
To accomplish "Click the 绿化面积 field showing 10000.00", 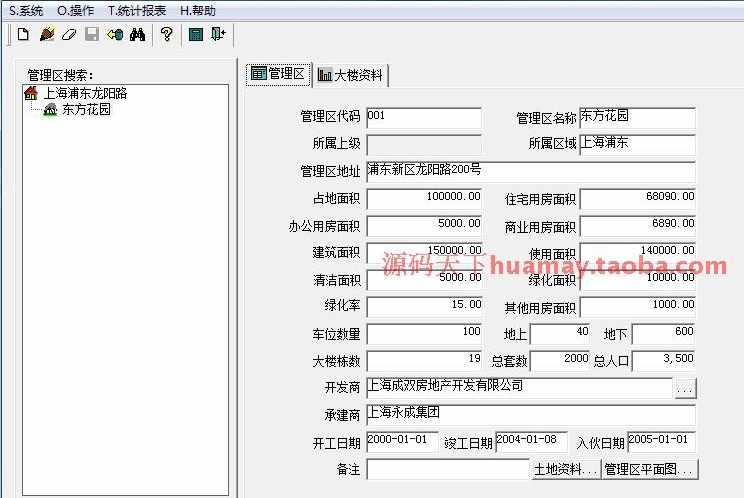I will pyautogui.click(x=637, y=280).
